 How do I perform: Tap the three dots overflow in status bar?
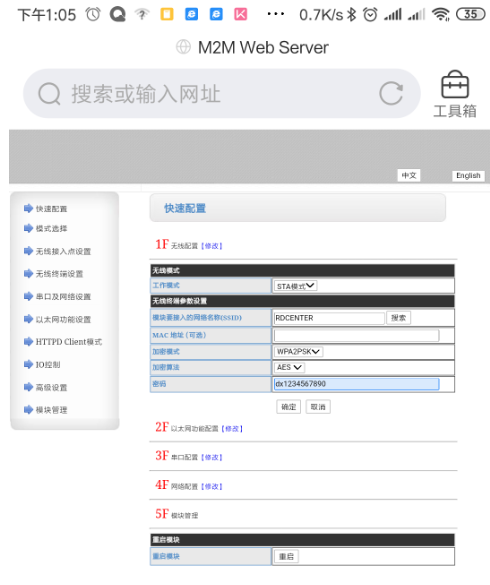pos(276,14)
